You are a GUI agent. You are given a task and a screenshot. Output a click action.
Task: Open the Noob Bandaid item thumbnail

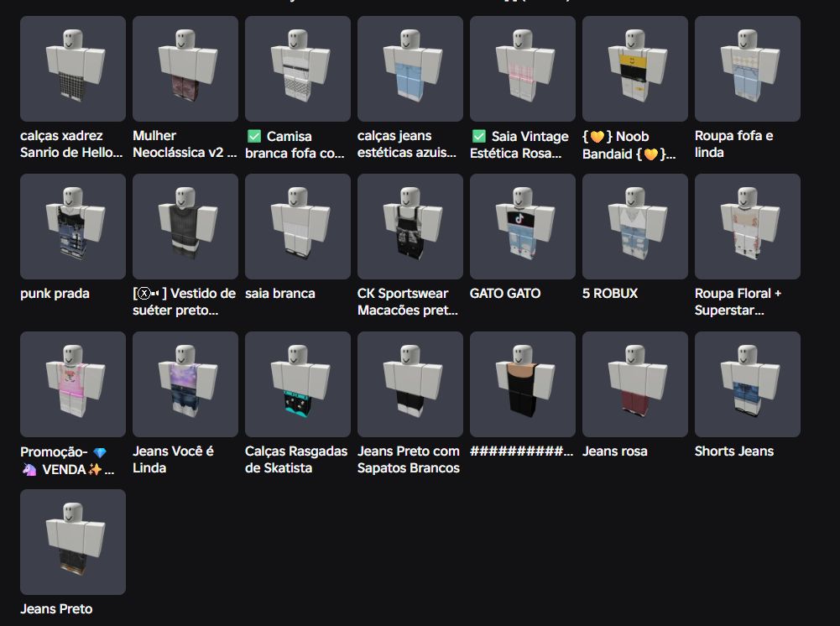635,69
